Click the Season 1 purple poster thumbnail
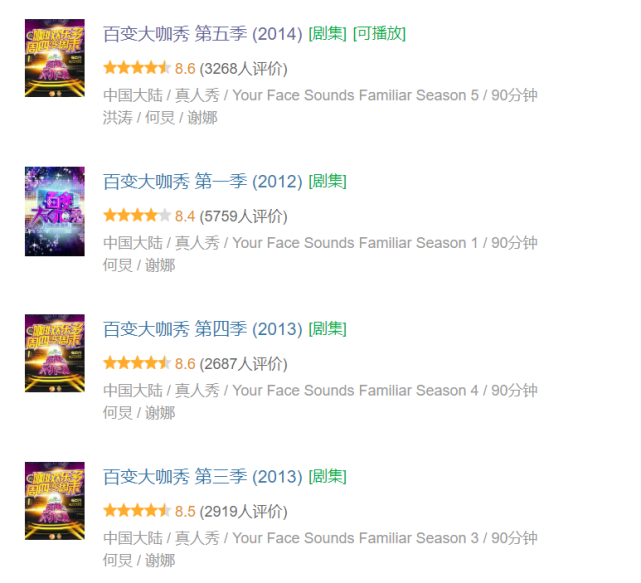The image size is (641, 583). 55,211
